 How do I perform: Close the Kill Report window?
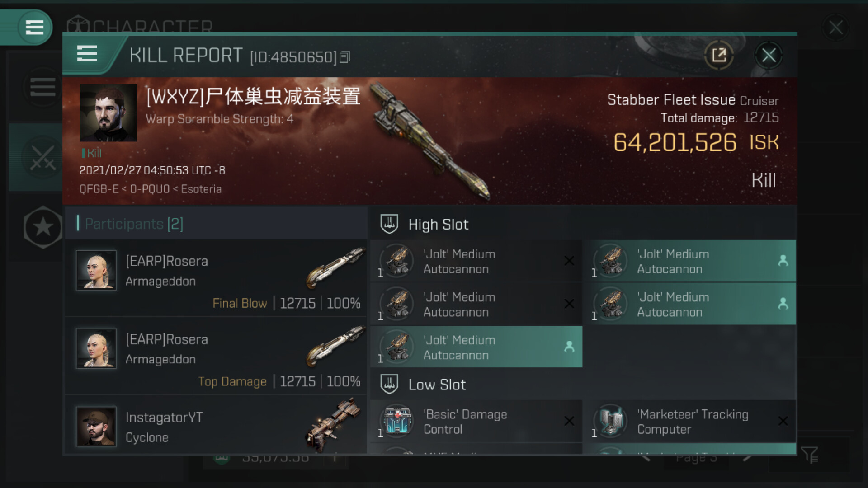pyautogui.click(x=769, y=55)
